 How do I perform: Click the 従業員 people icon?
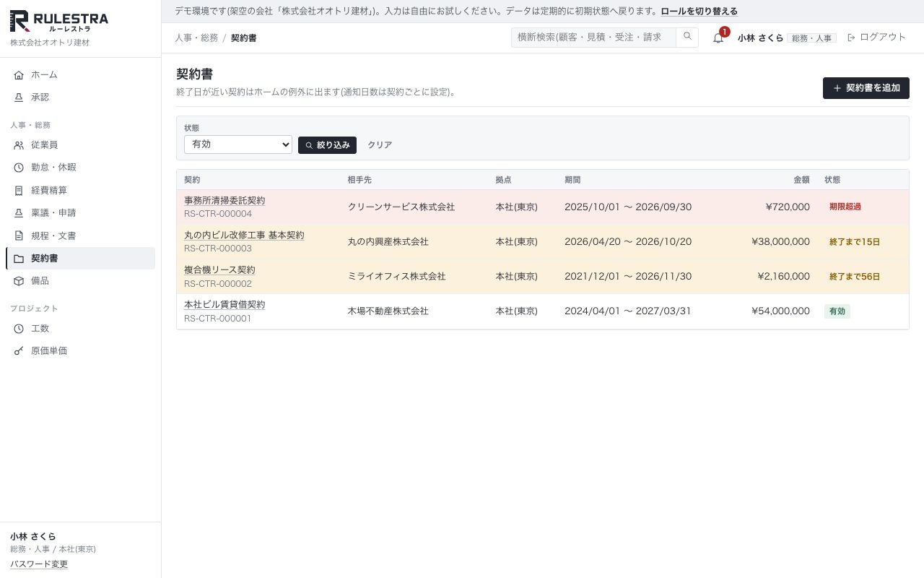[x=19, y=145]
